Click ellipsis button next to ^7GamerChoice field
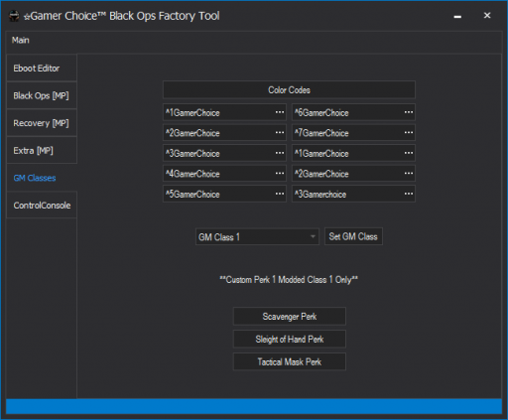Image resolution: width=508 pixels, height=420 pixels. click(x=409, y=133)
